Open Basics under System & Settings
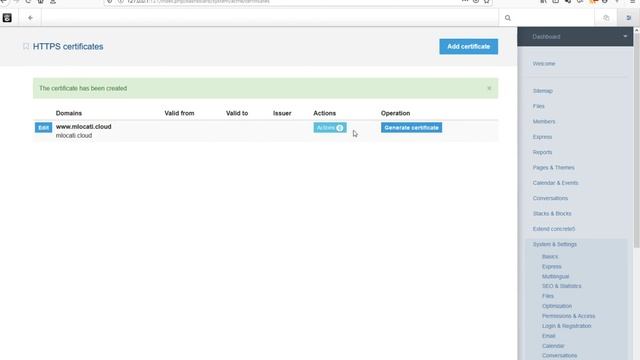 [x=549, y=257]
